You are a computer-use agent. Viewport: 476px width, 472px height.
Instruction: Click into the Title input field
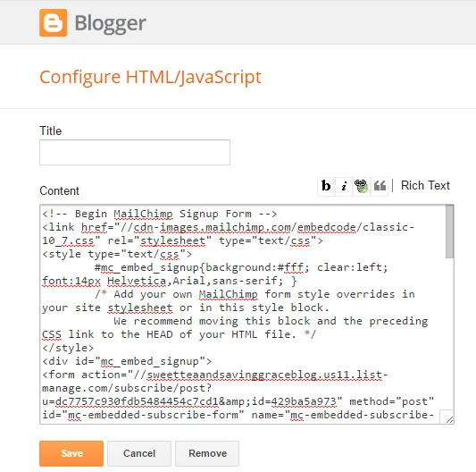point(135,152)
